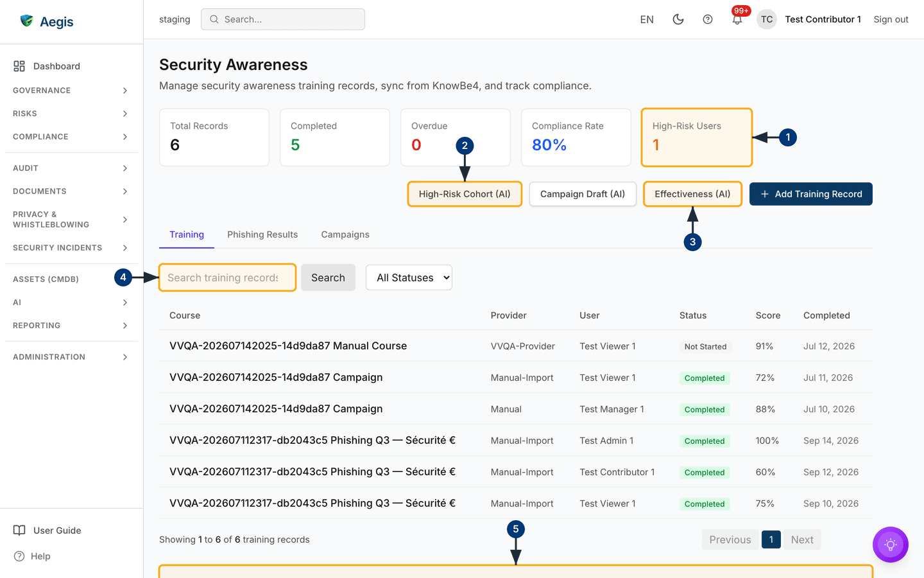
Task: Click the TC user avatar
Action: (767, 19)
